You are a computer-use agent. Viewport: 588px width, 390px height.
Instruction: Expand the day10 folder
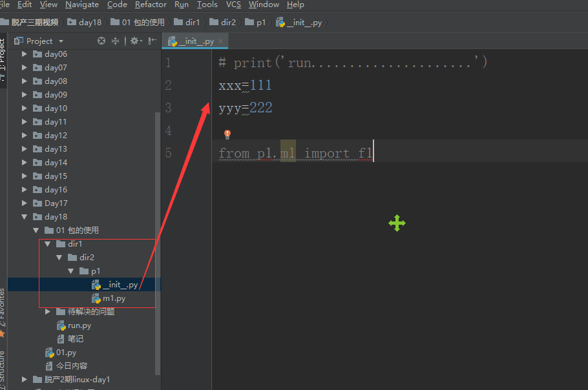pos(25,108)
